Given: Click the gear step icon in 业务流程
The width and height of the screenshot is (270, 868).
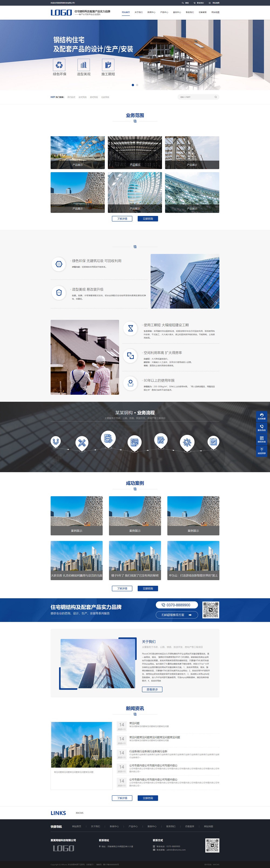Looking at the screenshot, I should pos(187,441).
